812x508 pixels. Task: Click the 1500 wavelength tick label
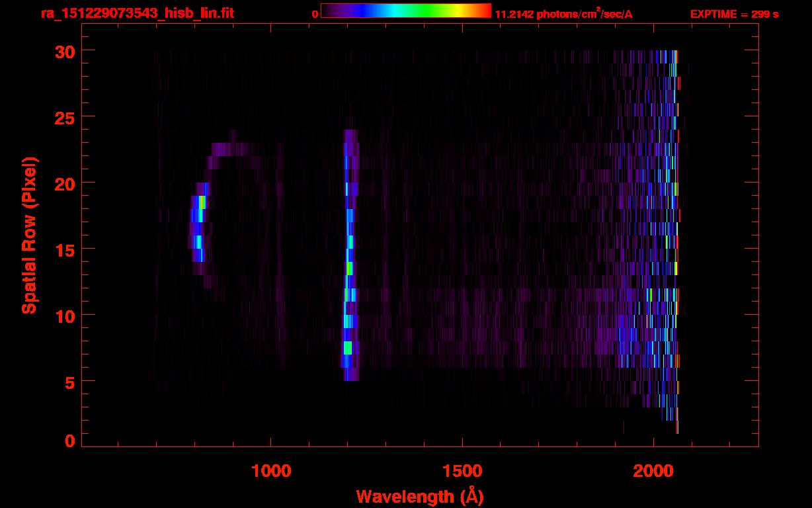point(462,471)
